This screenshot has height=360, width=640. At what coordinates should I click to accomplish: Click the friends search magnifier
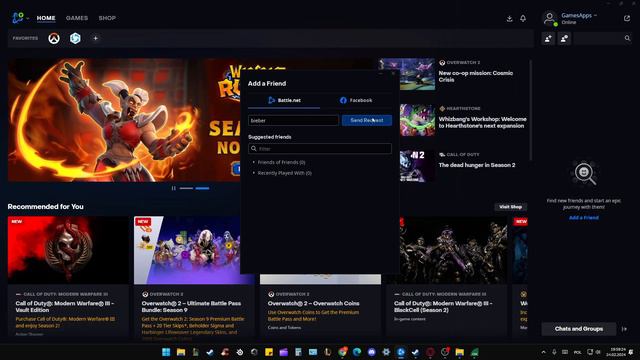[627, 38]
